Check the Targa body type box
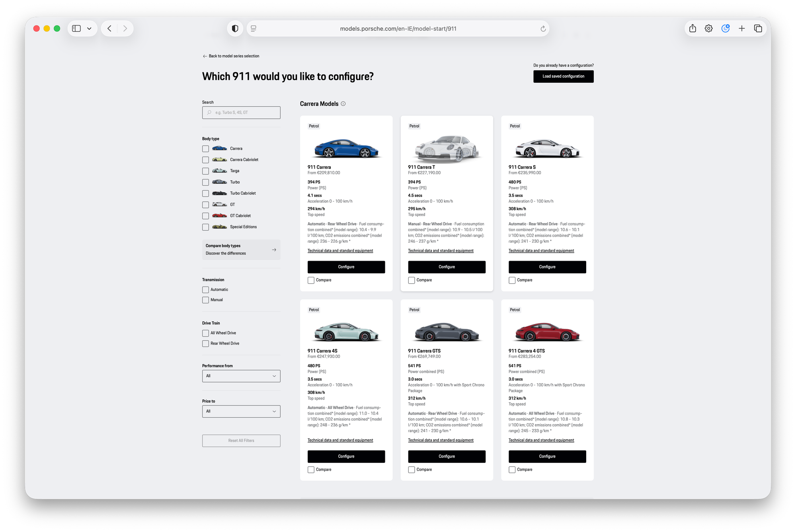This screenshot has width=796, height=532. (x=205, y=171)
